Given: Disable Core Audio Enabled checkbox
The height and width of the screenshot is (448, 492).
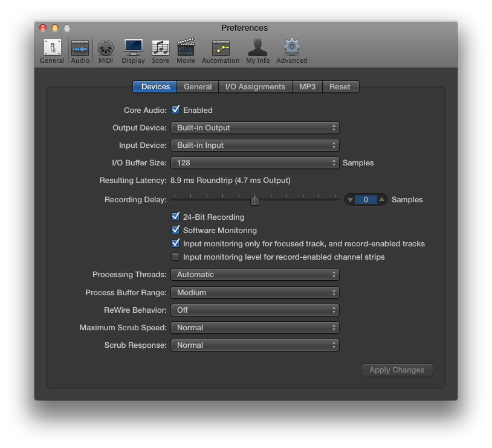Looking at the screenshot, I should click(x=175, y=110).
